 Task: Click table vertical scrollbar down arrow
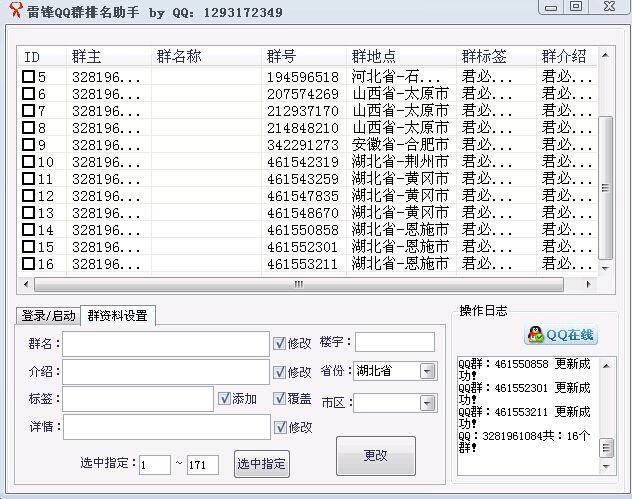605,268
